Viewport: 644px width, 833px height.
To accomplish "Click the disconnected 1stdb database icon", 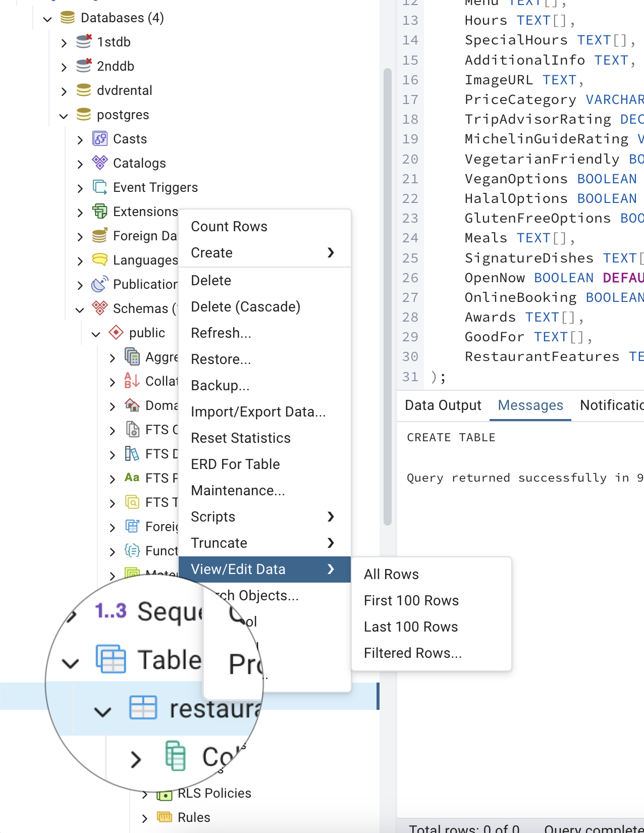I will click(84, 42).
